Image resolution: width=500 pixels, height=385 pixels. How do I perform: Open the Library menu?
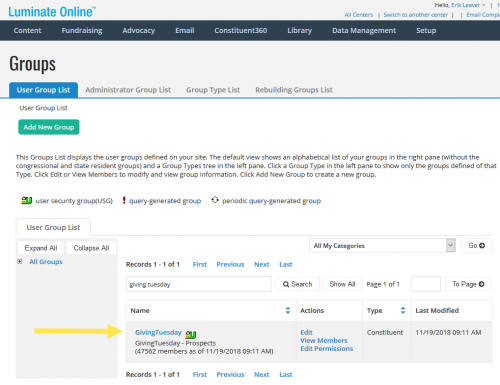tap(299, 30)
